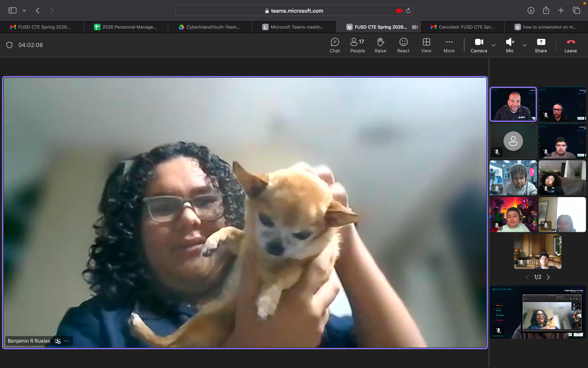Start sharing your screen
Viewport: 588px width, 368px height.
541,45
